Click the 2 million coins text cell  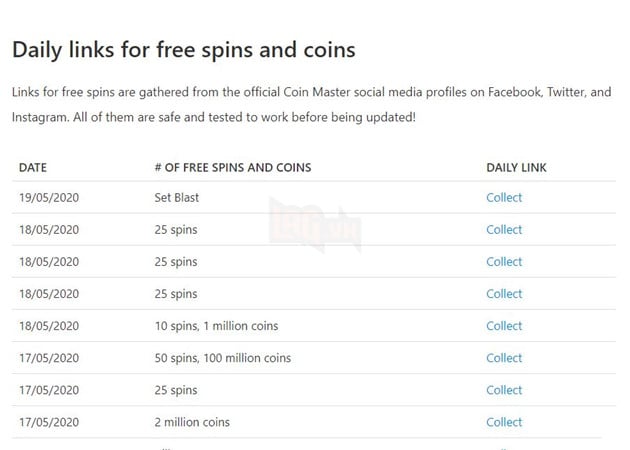point(192,422)
